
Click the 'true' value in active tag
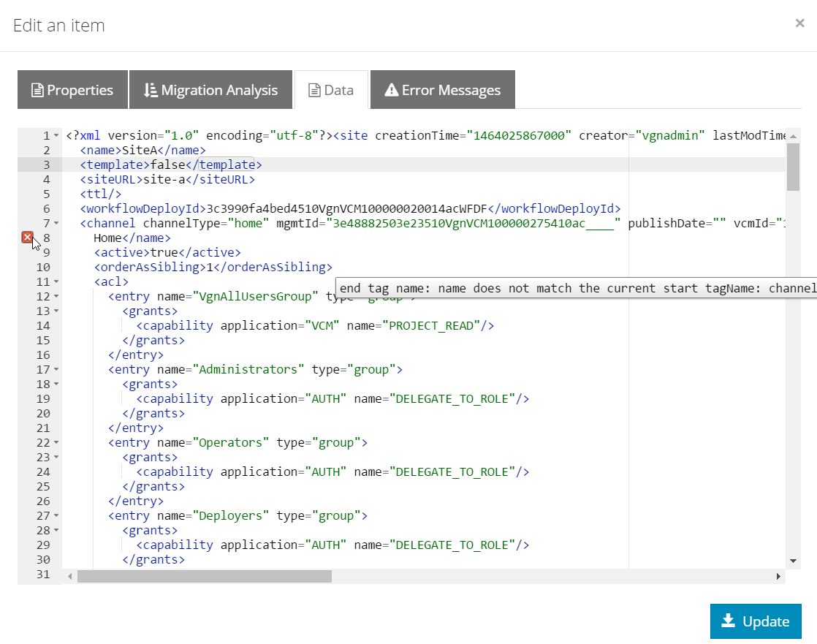click(x=164, y=252)
